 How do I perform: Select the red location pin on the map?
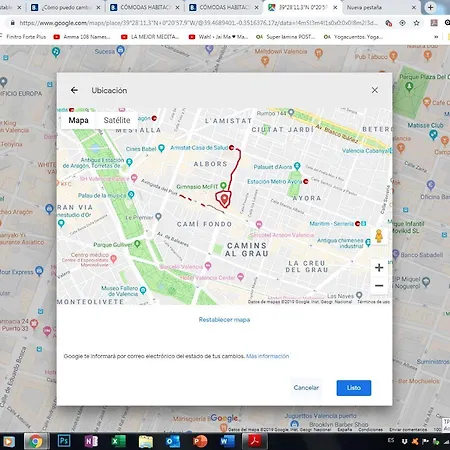pos(224,199)
